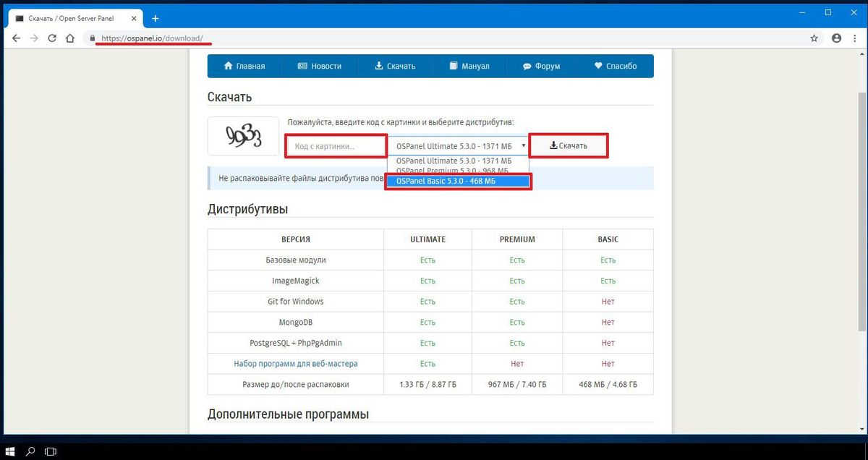This screenshot has width=868, height=460.
Task: Open Windows Task View
Action: (51, 451)
